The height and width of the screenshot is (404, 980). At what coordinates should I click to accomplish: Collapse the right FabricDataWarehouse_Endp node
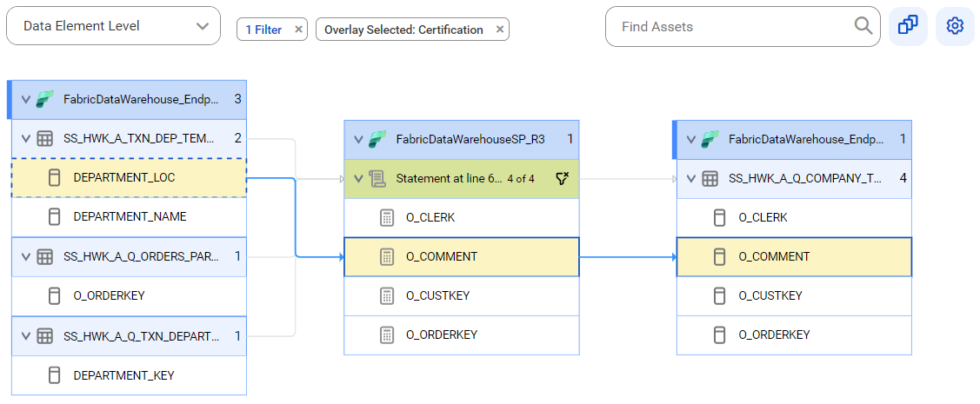coord(690,139)
